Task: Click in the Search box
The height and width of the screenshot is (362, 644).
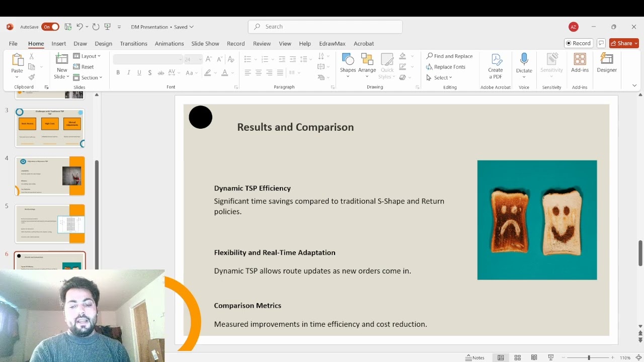Action: click(325, 27)
